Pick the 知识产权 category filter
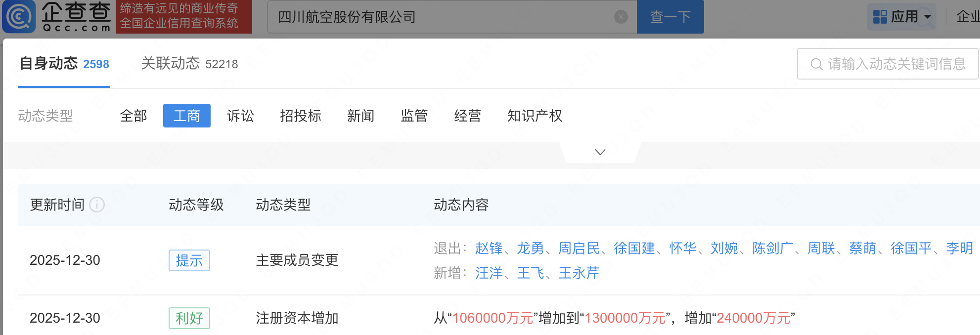 click(535, 116)
